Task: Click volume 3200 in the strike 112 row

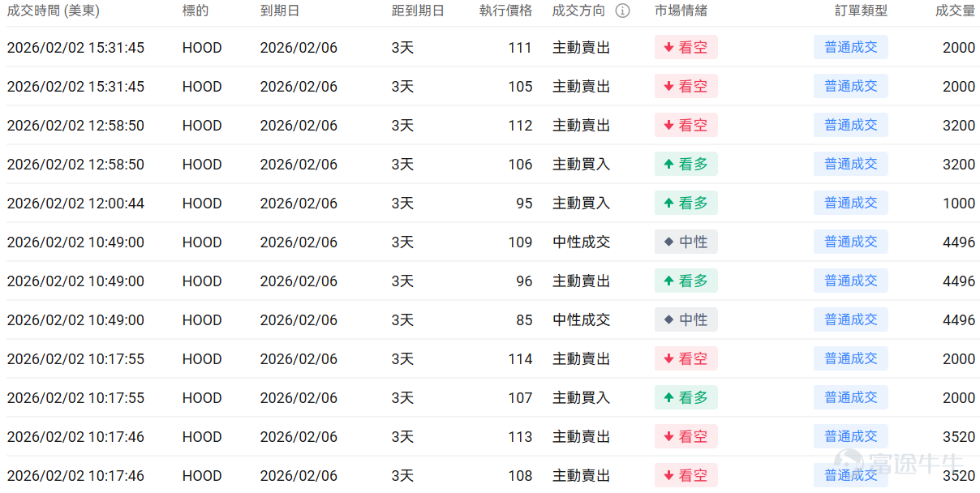Action: (x=959, y=126)
